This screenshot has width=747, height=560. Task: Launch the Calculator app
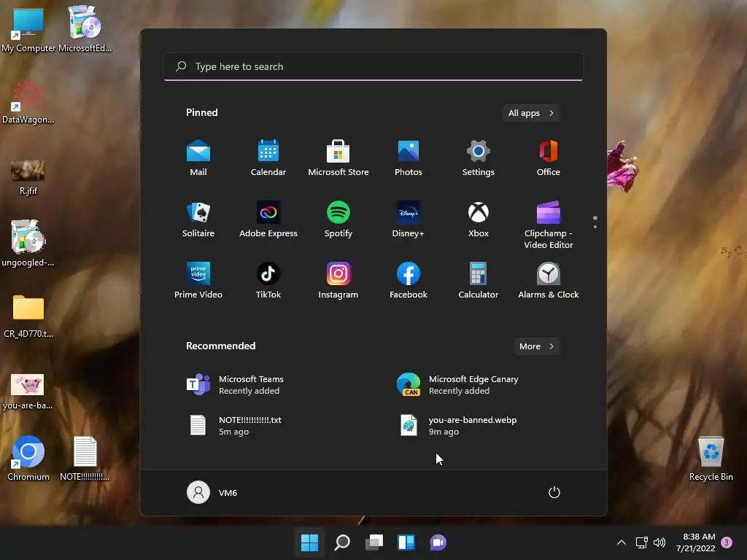(x=479, y=281)
